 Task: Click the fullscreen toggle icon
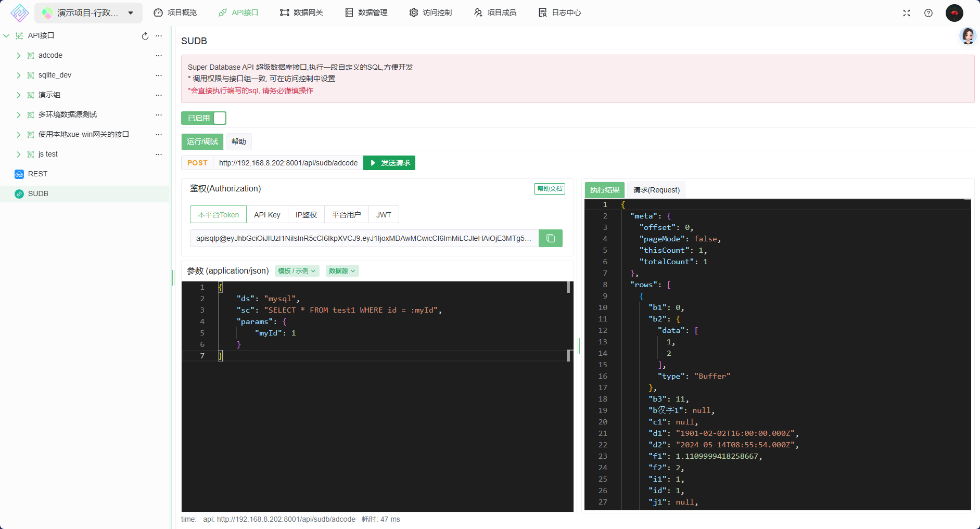(906, 13)
